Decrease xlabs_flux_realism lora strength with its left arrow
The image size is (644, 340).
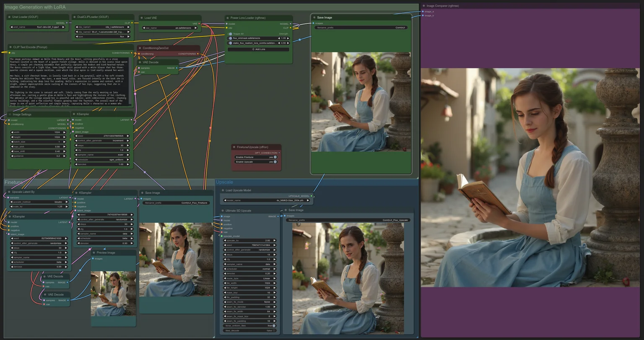point(279,43)
